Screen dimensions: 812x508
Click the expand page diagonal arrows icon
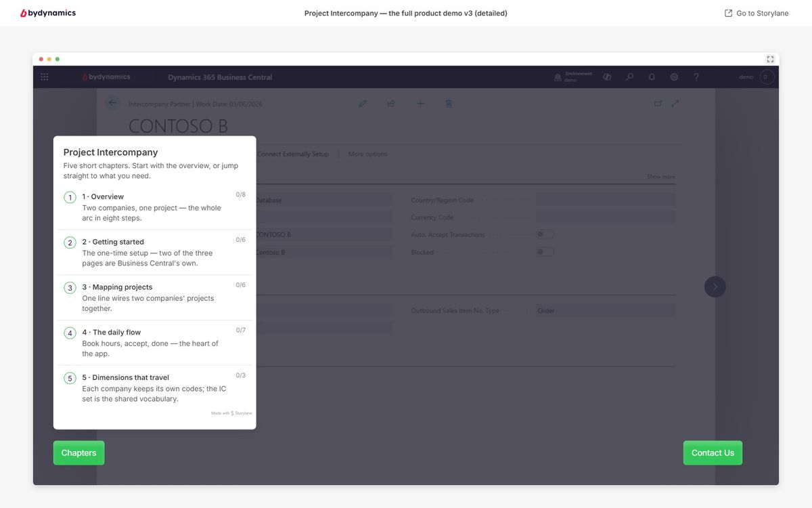coord(675,104)
